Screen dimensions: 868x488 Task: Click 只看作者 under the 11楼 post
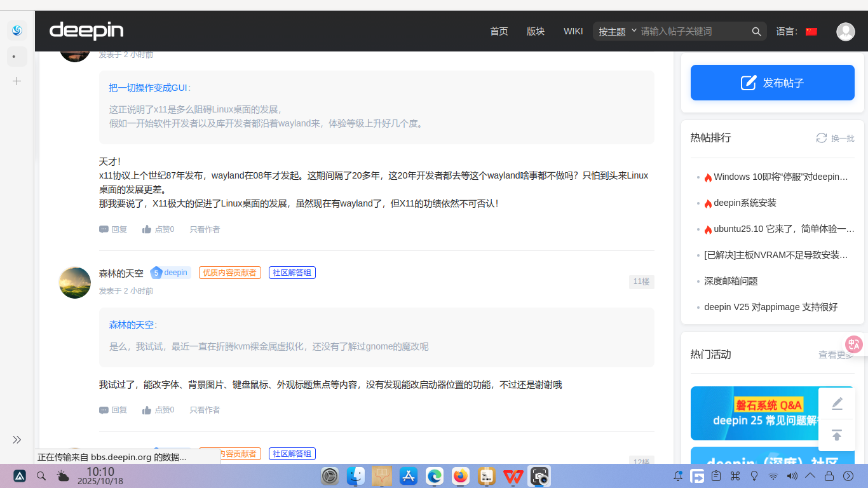205,410
